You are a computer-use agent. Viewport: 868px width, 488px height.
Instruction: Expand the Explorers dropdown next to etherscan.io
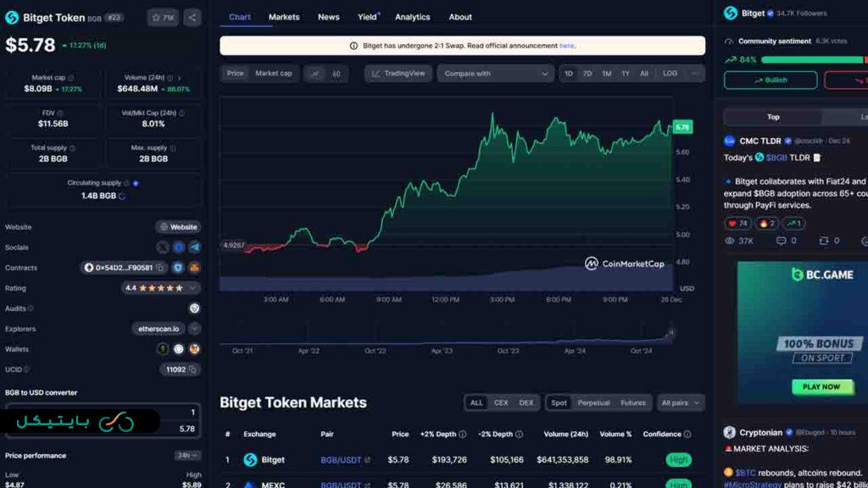[194, 329]
